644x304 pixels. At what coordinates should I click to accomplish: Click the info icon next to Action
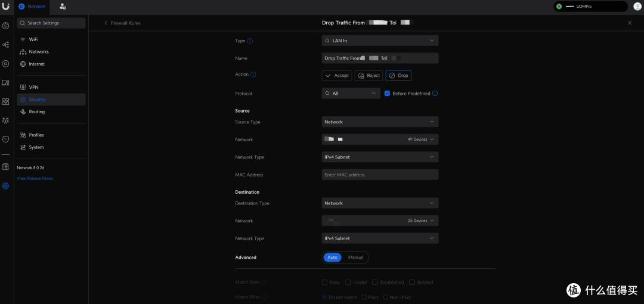(253, 75)
